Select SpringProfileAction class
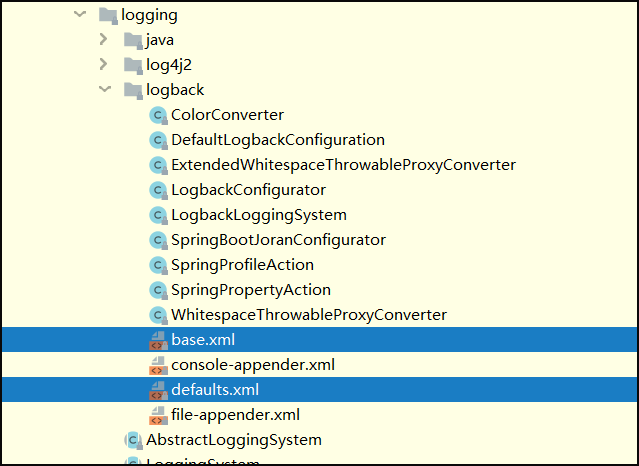The width and height of the screenshot is (639, 466). click(x=242, y=265)
